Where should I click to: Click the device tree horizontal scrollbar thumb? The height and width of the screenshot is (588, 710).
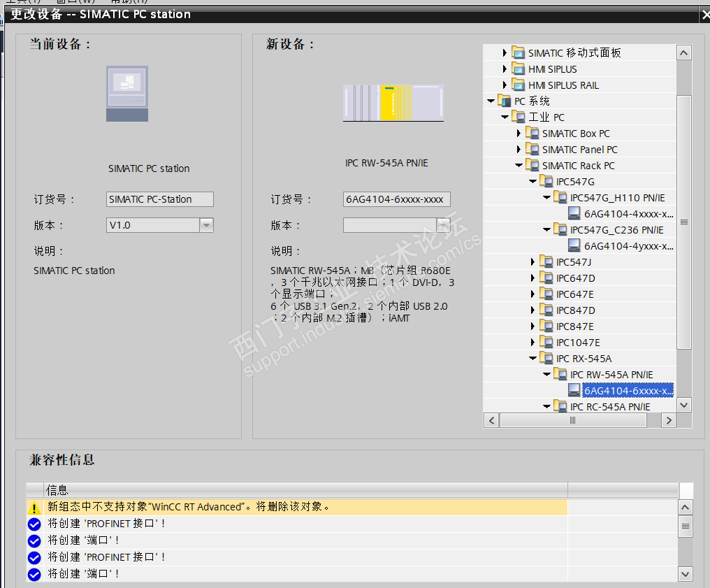[x=573, y=420]
